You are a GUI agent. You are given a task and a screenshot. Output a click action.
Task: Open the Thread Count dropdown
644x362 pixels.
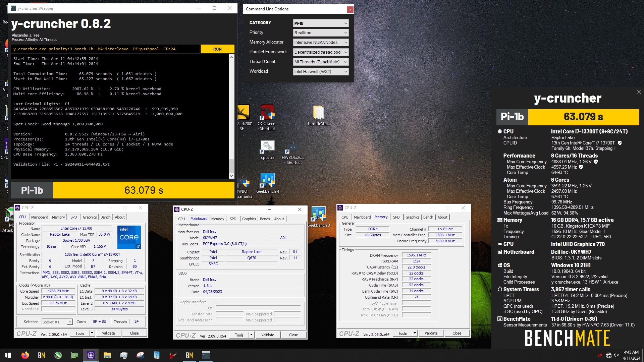(321, 62)
